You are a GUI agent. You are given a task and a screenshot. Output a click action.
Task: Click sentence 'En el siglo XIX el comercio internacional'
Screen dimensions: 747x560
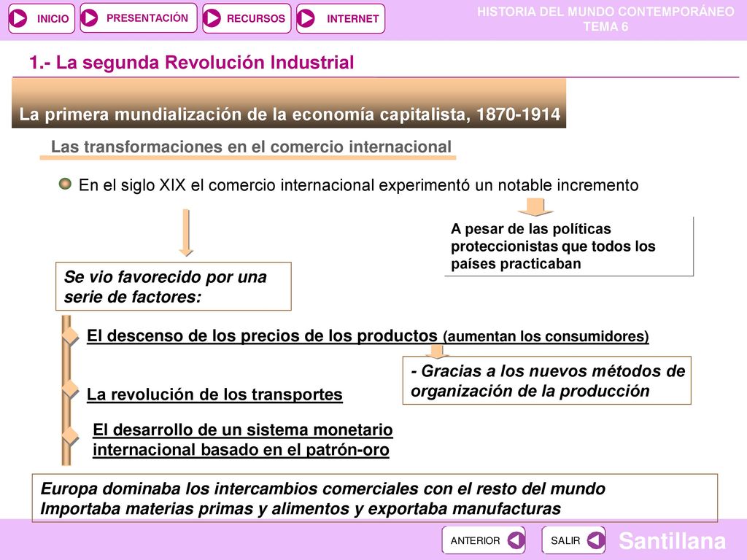[x=358, y=184]
